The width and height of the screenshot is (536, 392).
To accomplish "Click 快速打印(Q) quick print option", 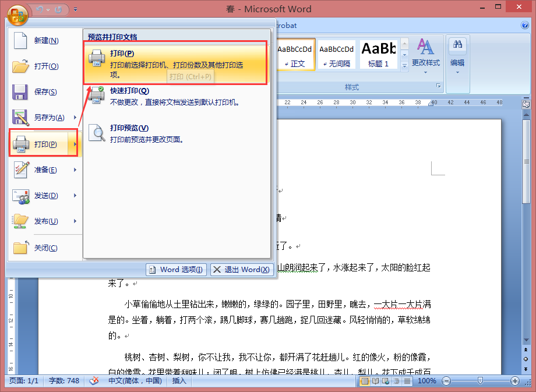I will pyautogui.click(x=177, y=96).
